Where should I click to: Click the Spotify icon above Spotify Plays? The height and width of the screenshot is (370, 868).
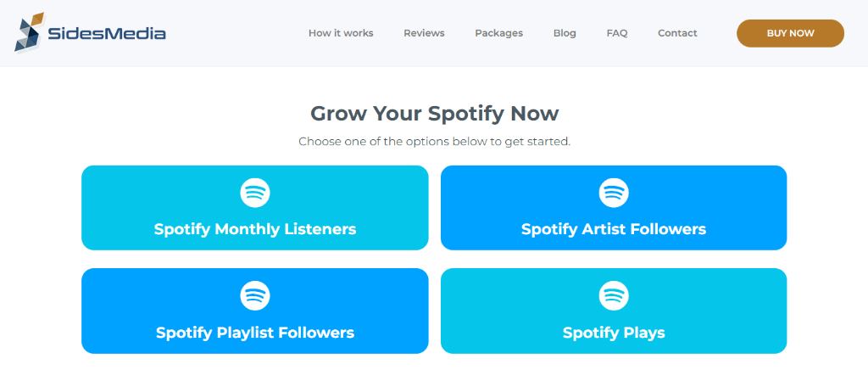614,295
